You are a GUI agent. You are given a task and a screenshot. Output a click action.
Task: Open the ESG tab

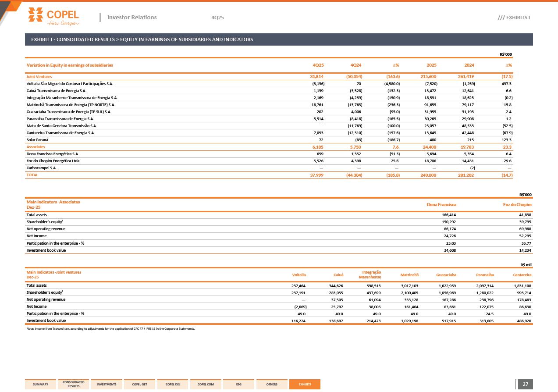[238, 385]
